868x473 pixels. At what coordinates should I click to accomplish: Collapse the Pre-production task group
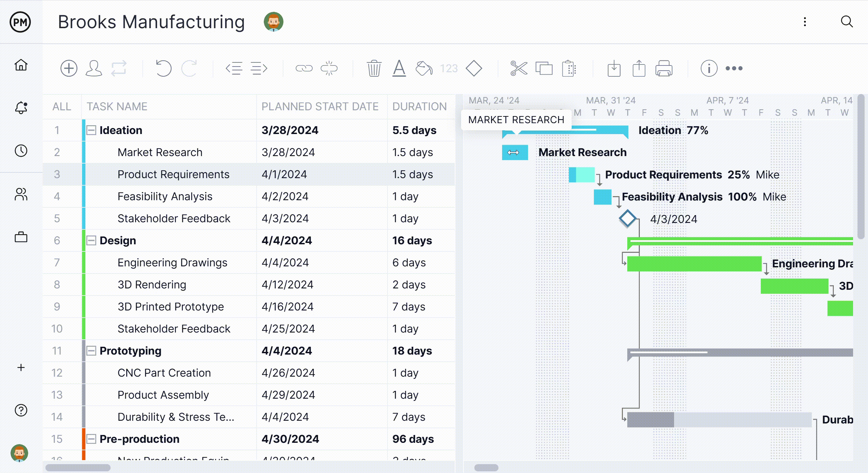[x=91, y=439]
